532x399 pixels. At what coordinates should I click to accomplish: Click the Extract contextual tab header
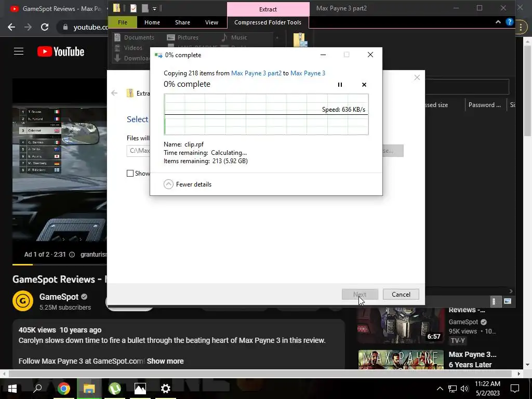[268, 9]
